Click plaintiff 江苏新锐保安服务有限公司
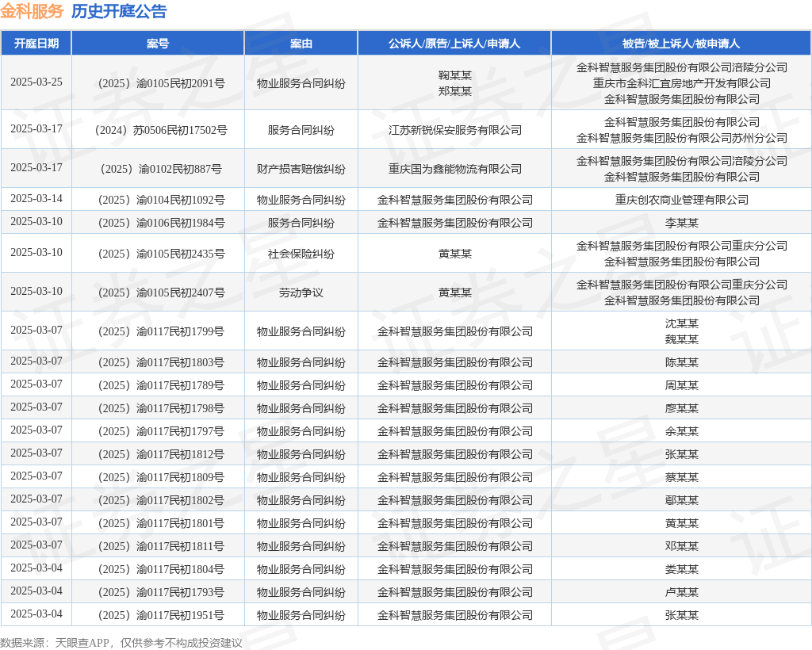Screen dimensions: 812x650 [x=454, y=130]
